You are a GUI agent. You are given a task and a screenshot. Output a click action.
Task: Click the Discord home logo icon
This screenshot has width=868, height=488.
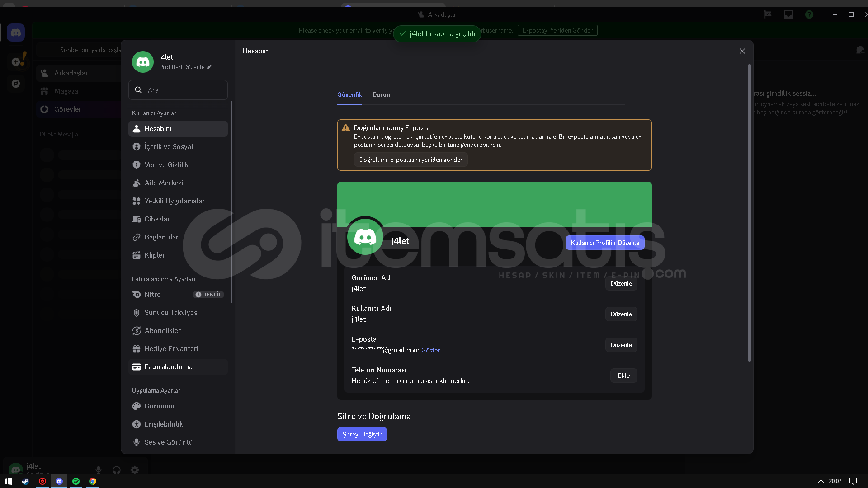click(x=16, y=33)
